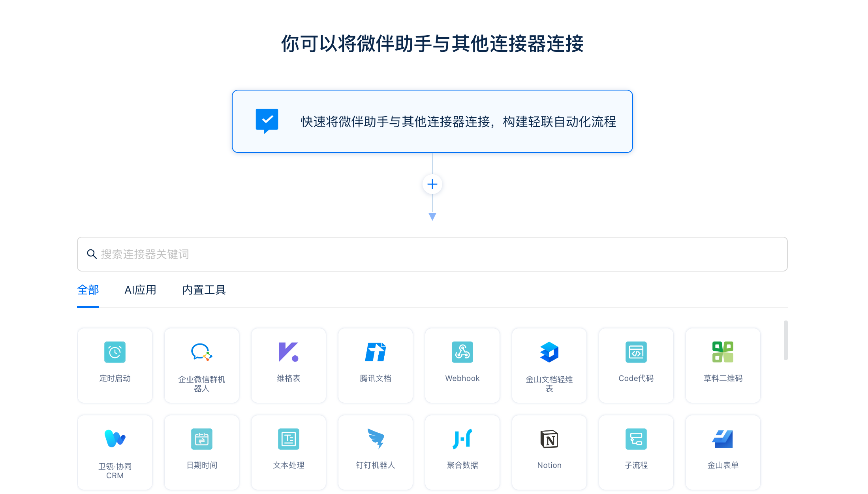Click the Webhook connector icon
The width and height of the screenshot is (868, 494).
point(462,352)
